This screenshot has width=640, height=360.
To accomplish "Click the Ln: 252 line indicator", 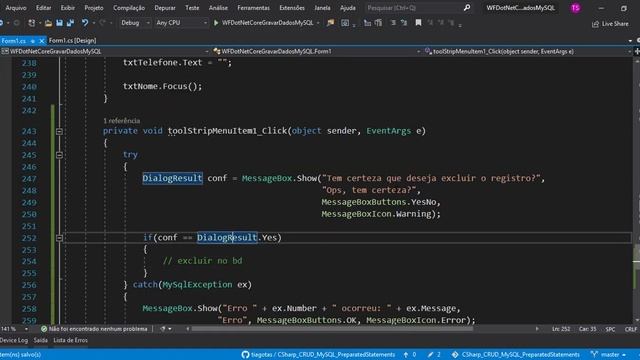I will point(561,329).
